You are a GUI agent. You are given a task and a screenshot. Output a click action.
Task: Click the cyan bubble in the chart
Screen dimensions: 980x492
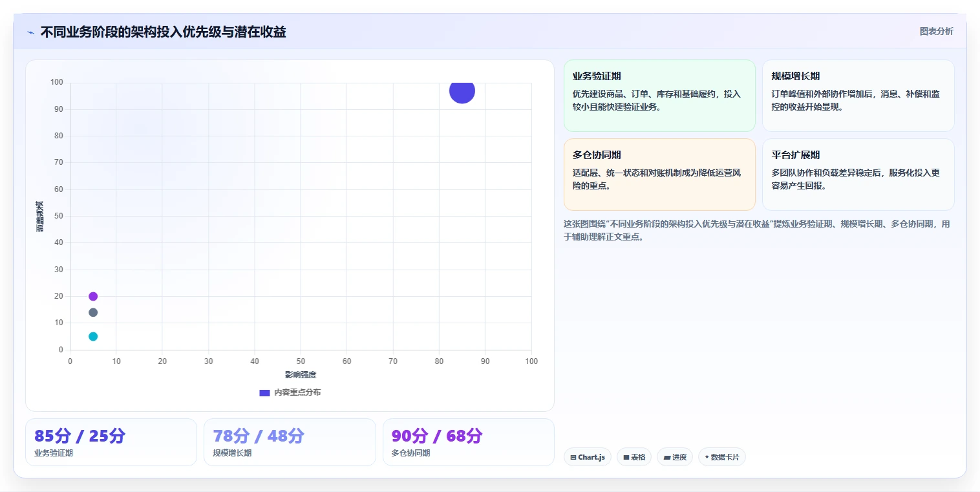click(93, 336)
